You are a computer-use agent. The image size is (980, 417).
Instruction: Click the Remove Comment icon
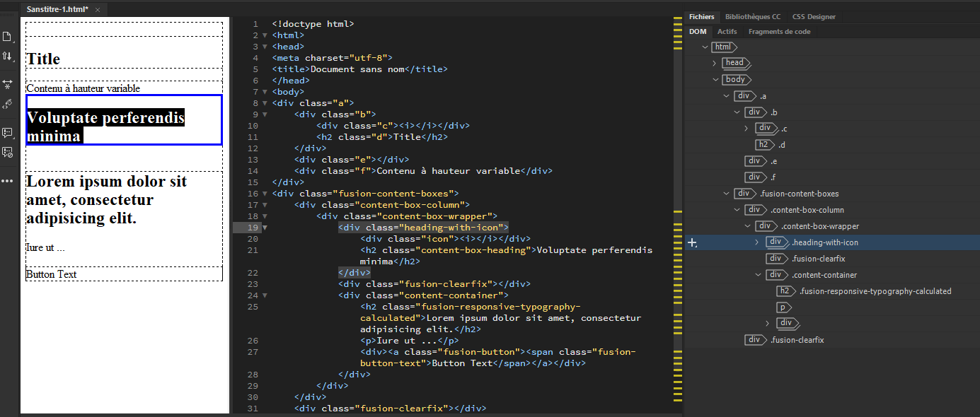(8, 151)
